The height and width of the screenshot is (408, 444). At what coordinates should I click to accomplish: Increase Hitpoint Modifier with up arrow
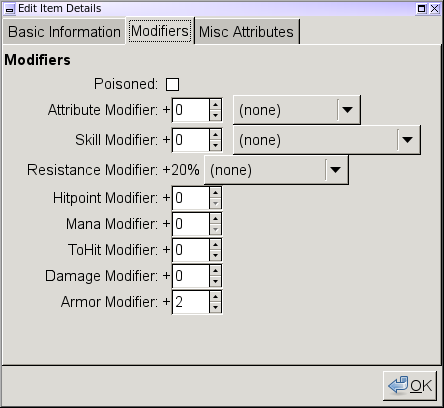tap(215, 193)
